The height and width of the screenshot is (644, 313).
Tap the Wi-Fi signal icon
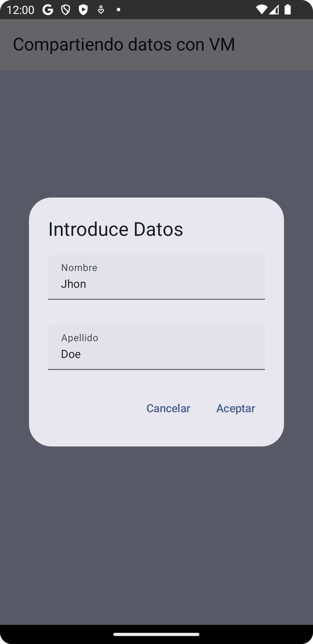coord(261,10)
